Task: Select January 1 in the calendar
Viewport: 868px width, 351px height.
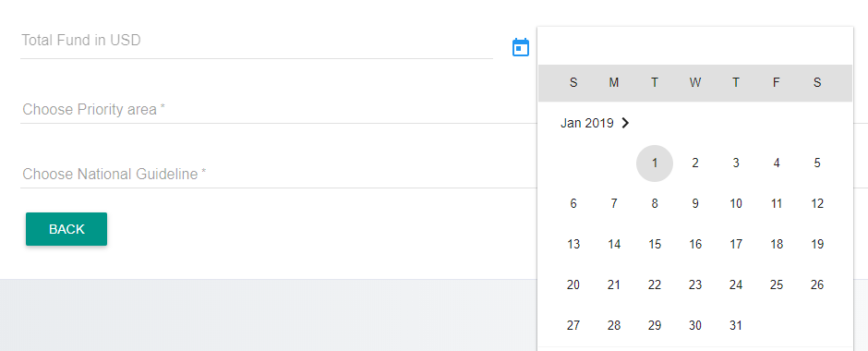Action: point(655,163)
